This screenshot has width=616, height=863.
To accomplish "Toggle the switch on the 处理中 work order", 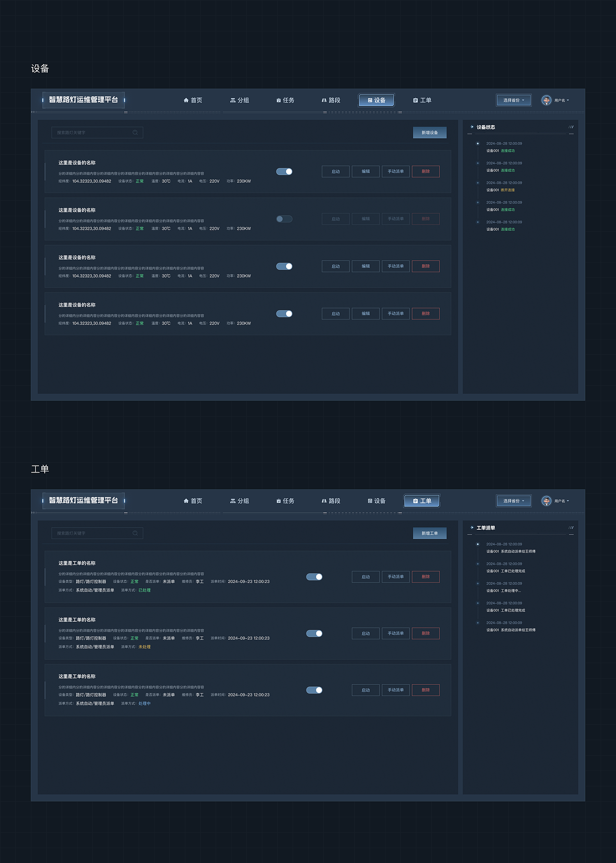I will [314, 690].
